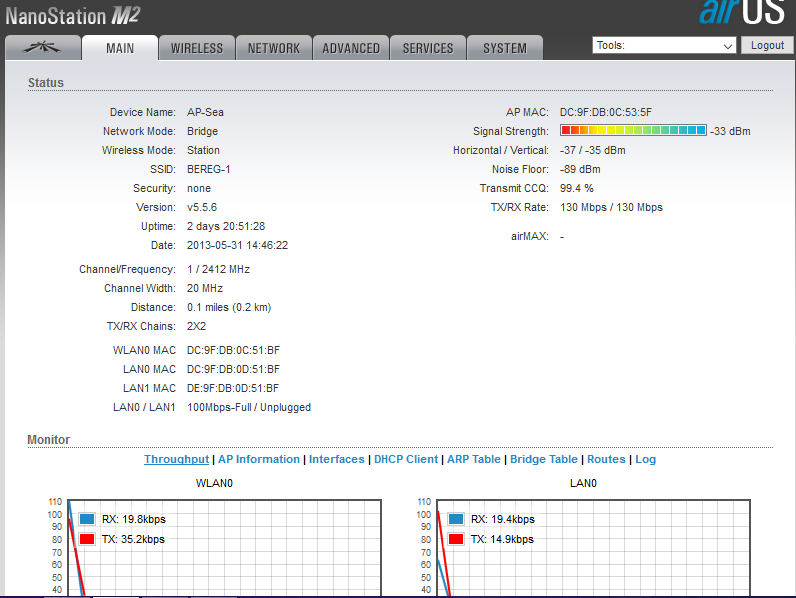
Task: Click the LAN0 graph title
Action: [583, 483]
